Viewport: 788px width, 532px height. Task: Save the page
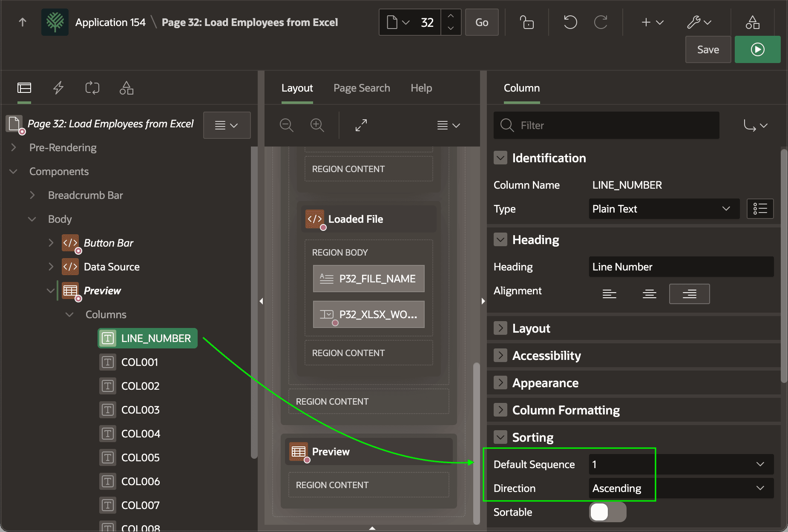coord(708,49)
